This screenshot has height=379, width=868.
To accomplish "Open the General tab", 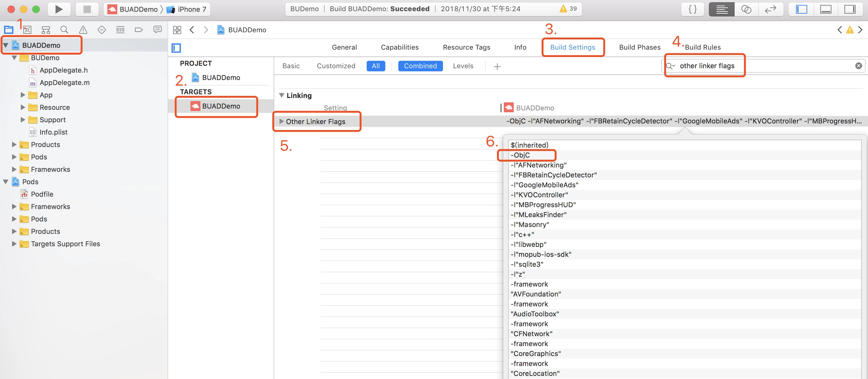I will coord(344,47).
